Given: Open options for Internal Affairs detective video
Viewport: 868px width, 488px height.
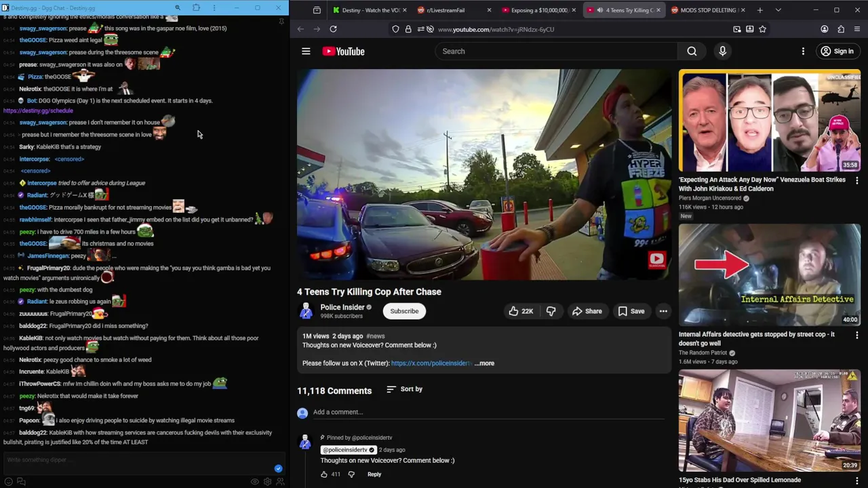Looking at the screenshot, I should pyautogui.click(x=856, y=335).
